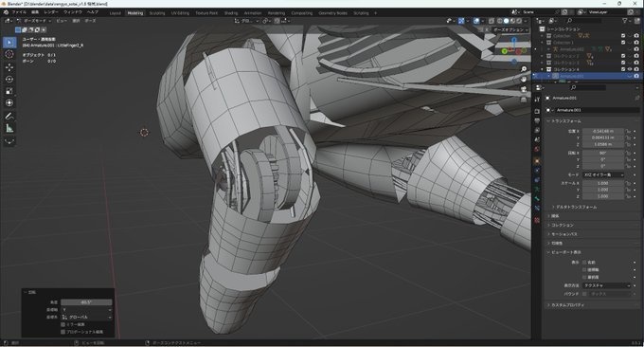Image resolution: width=644 pixels, height=347 pixels.
Task: Open the ビュー menu in viewport header
Action: [x=62, y=21]
